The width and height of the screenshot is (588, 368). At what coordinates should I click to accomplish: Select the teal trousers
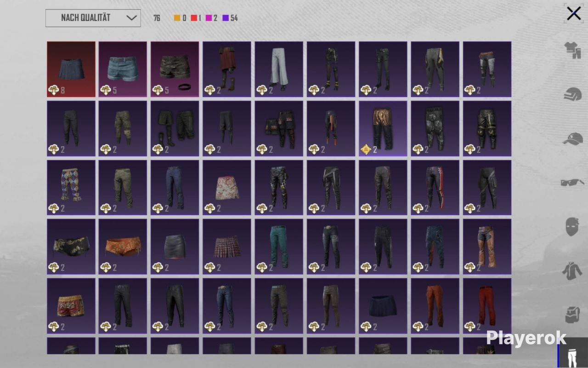pos(279,247)
